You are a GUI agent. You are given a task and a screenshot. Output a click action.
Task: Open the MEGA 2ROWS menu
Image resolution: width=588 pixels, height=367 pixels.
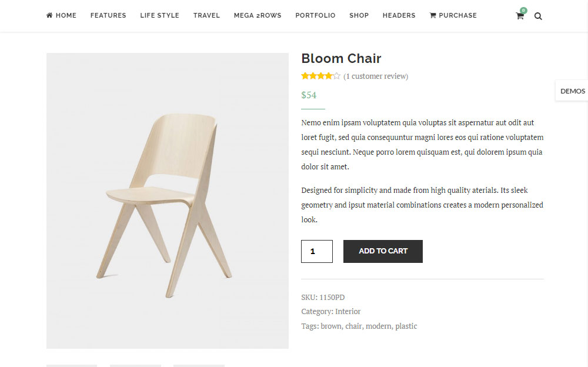click(257, 15)
